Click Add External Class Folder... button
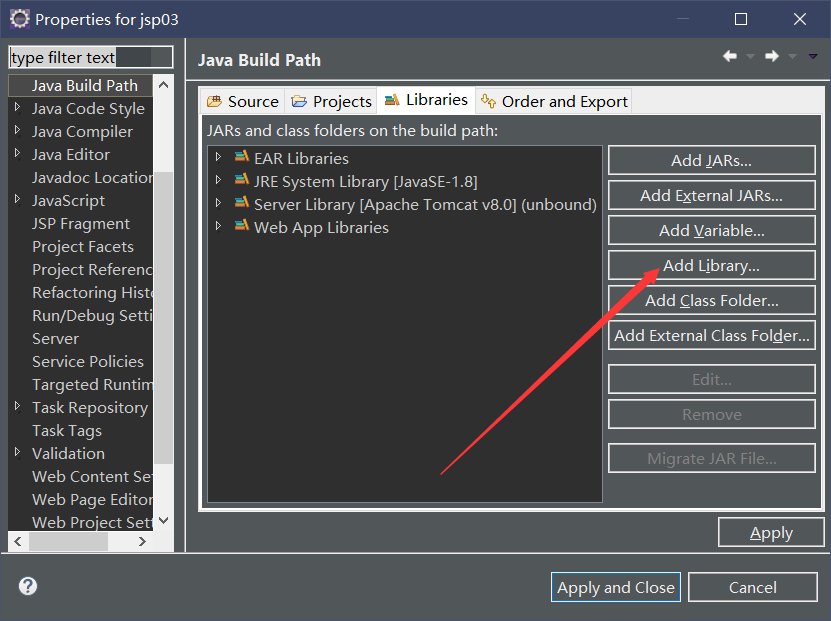 point(711,335)
